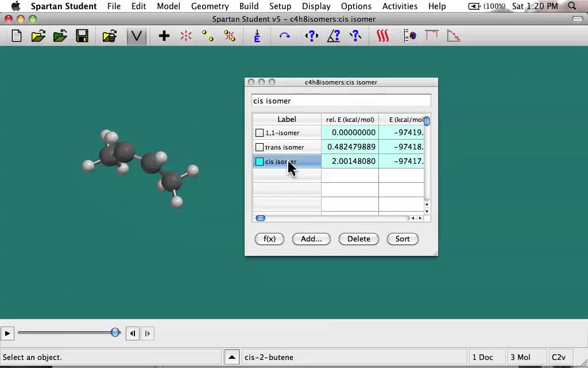Select the Delete red starburst icon

185,36
